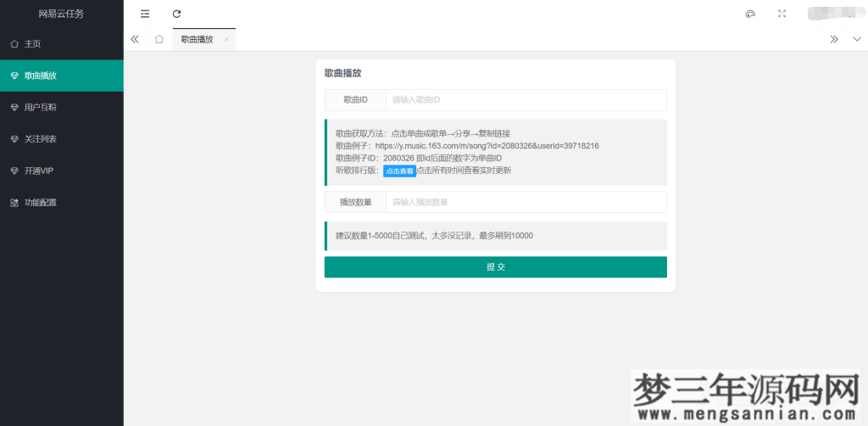
Task: Click the 歌曲ID field label
Action: pos(355,100)
